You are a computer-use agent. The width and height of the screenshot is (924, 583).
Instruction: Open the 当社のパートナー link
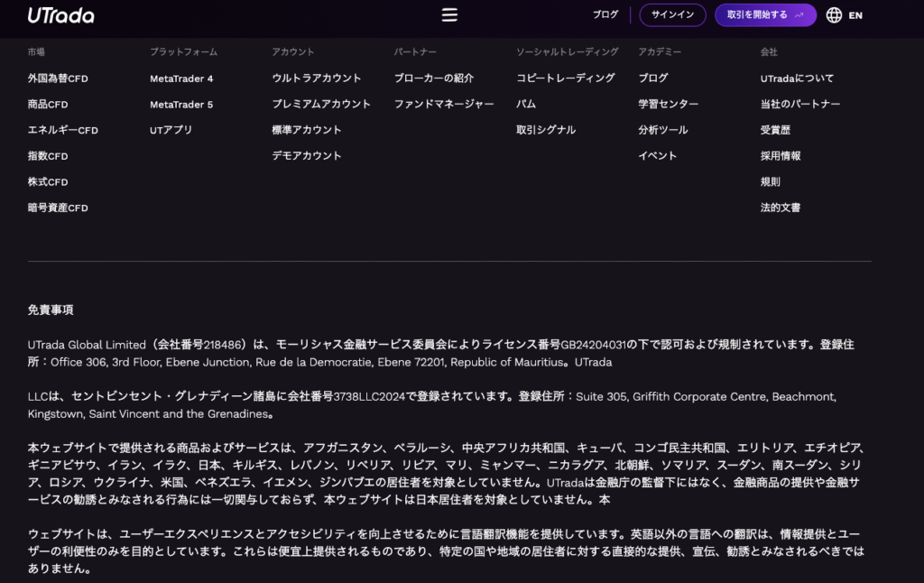[800, 104]
